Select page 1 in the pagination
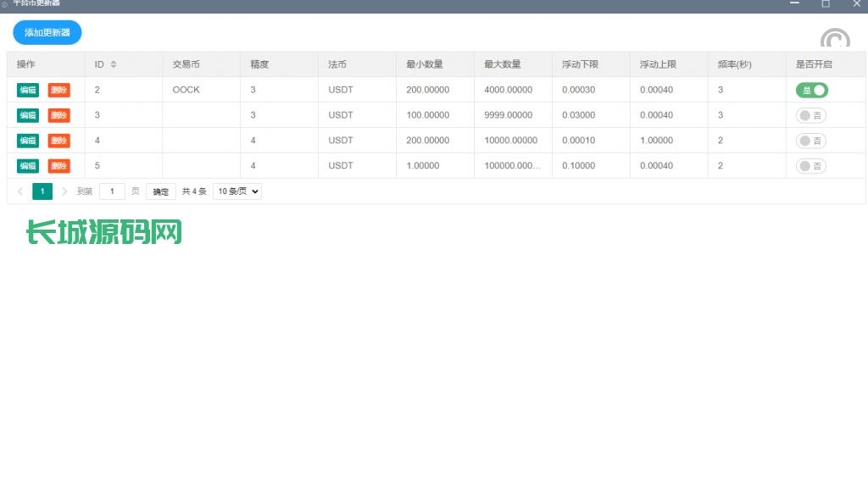 coord(42,191)
